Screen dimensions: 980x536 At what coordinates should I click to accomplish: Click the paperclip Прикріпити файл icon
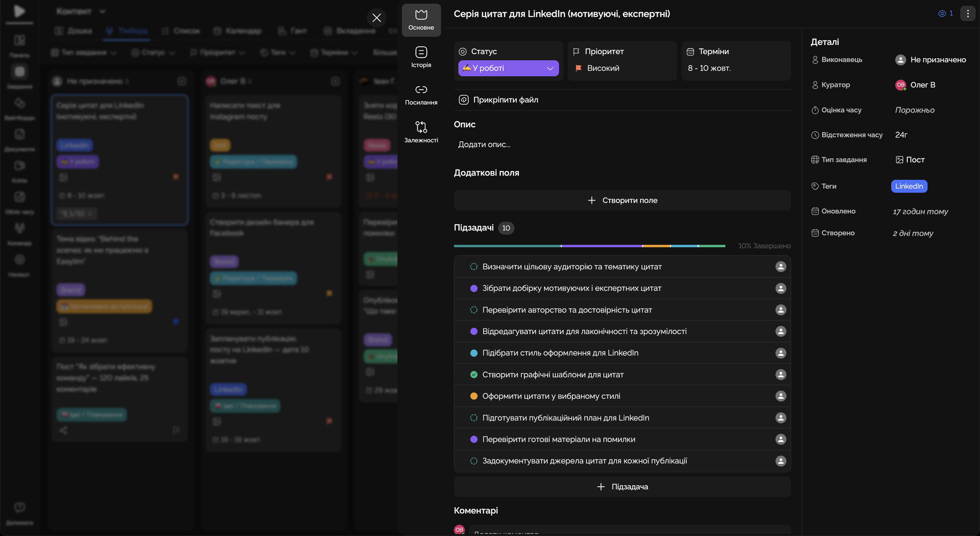pos(463,100)
